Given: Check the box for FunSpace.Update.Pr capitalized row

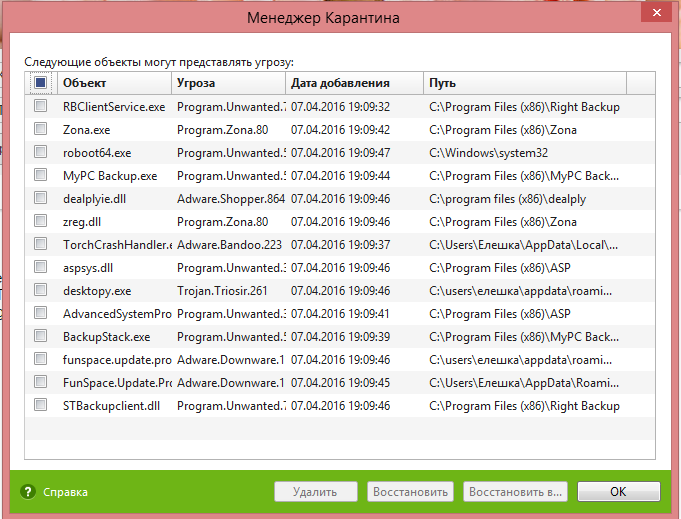Looking at the screenshot, I should (40, 382).
